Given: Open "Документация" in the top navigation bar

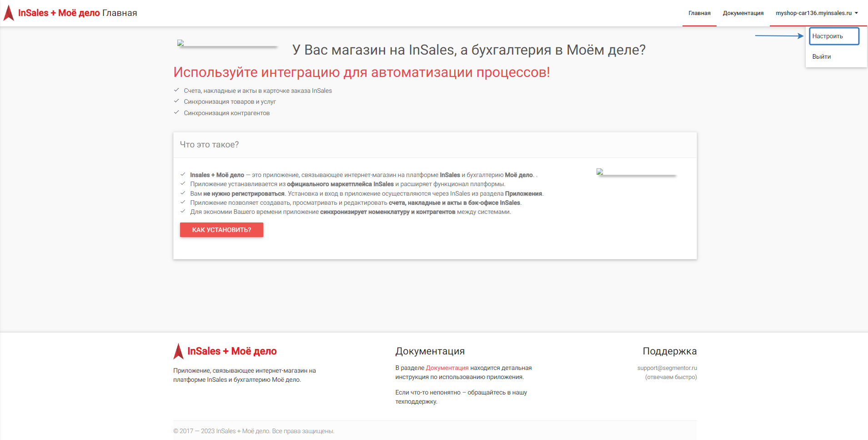Looking at the screenshot, I should point(743,13).
